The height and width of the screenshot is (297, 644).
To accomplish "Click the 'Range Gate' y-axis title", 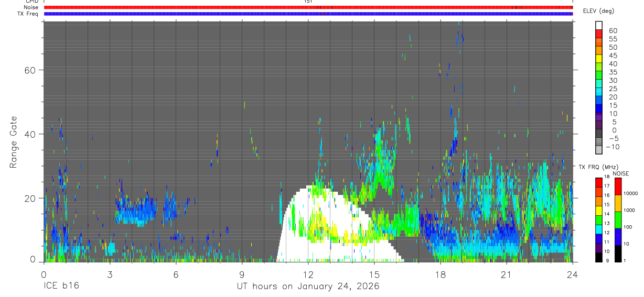I will click(x=13, y=141).
